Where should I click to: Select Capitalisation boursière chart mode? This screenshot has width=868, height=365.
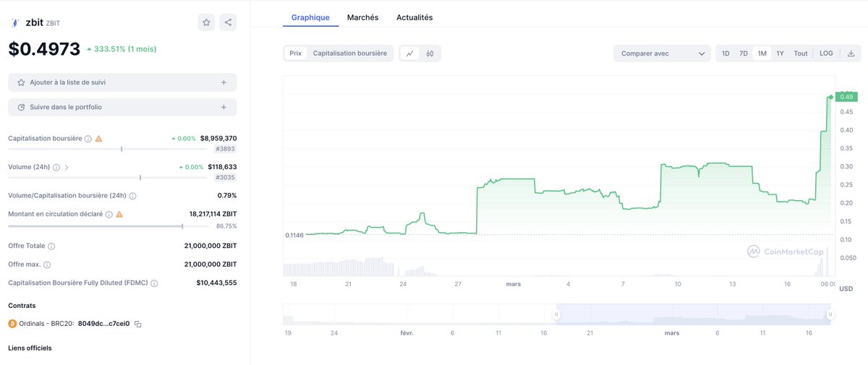point(349,53)
